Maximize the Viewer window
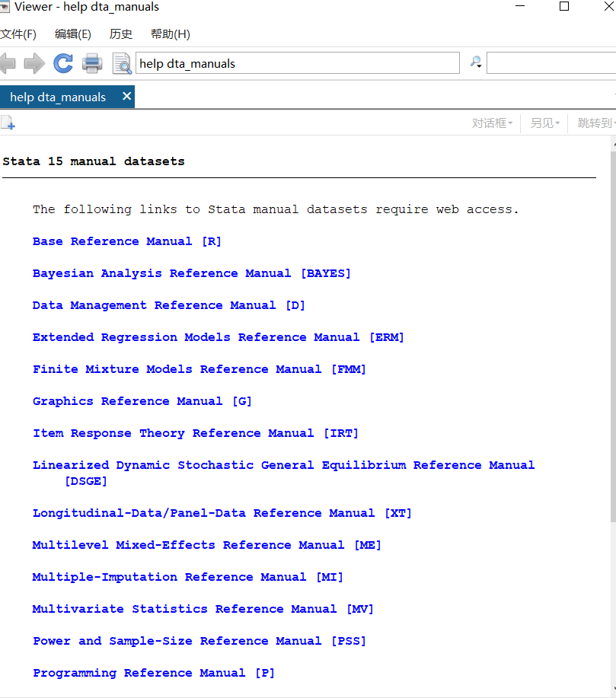This screenshot has width=616, height=698. click(x=564, y=6)
